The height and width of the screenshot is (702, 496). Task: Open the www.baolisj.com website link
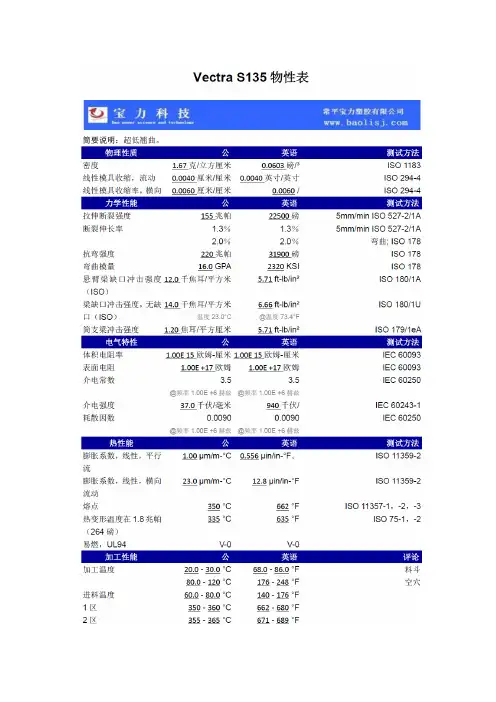click(x=366, y=122)
